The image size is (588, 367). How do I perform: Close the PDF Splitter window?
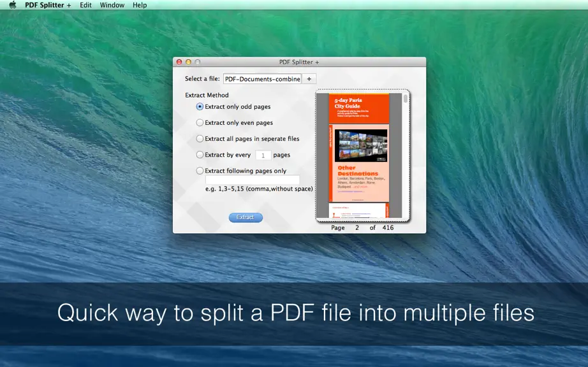point(179,62)
